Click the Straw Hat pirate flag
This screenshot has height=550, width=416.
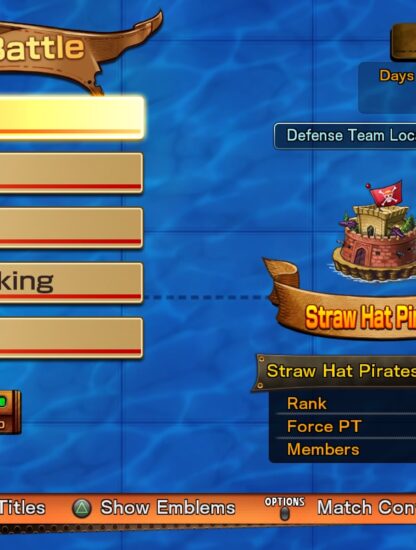[x=386, y=194]
